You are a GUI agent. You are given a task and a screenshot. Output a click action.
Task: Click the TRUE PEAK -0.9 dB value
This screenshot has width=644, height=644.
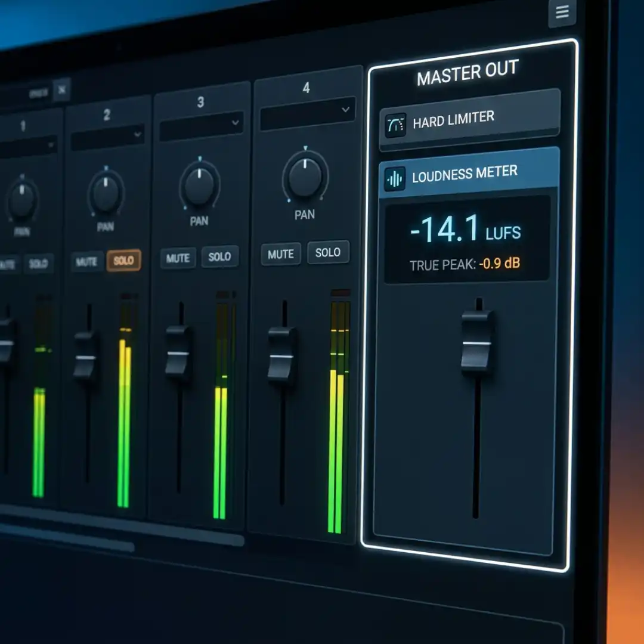coord(500,263)
